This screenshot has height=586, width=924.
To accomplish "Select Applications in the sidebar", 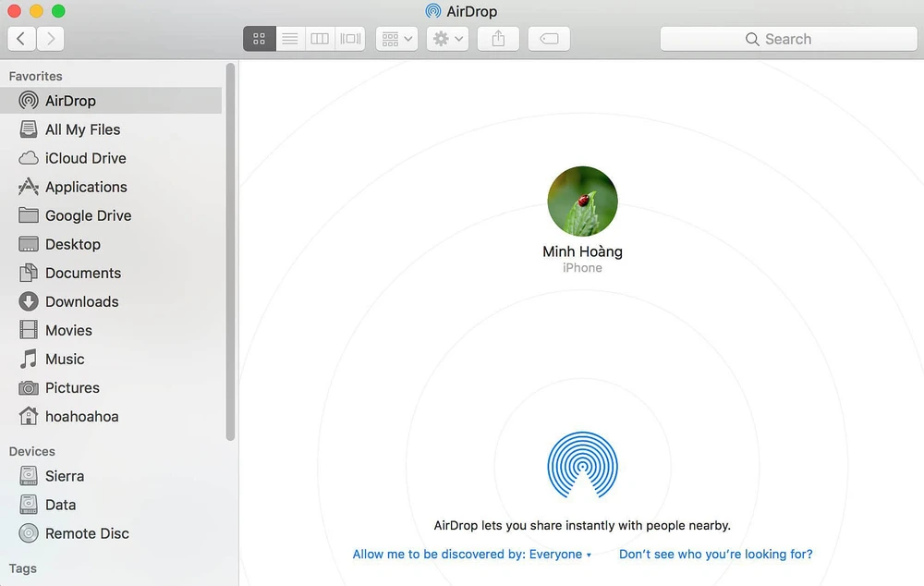I will coord(86,187).
